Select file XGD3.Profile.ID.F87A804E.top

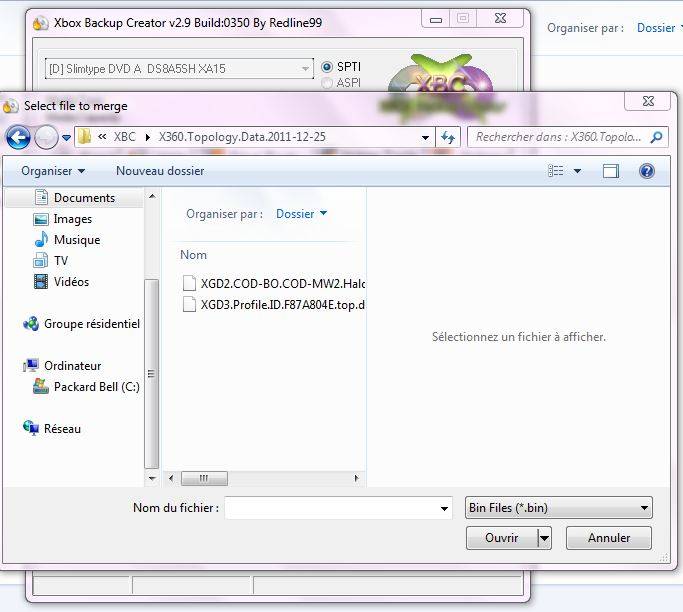coord(282,304)
